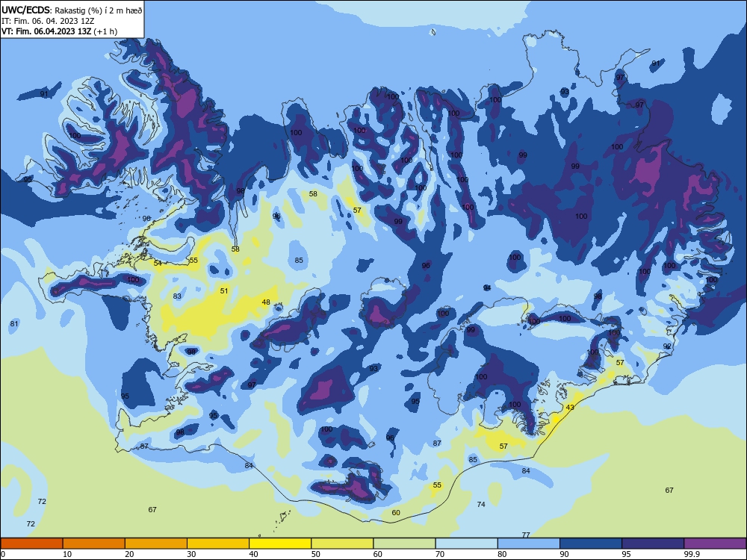The width and height of the screenshot is (747, 560).
Task: Pick the bright yellow 40–50 legend swatch
Action: click(280, 544)
